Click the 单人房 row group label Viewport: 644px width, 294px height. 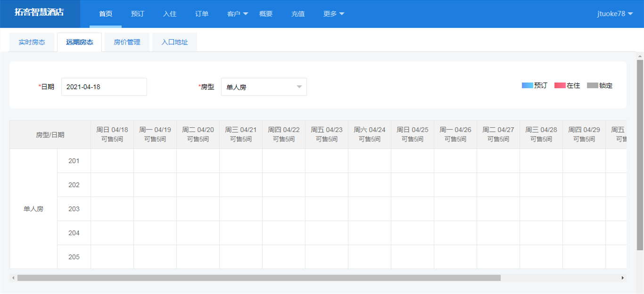[x=33, y=209]
